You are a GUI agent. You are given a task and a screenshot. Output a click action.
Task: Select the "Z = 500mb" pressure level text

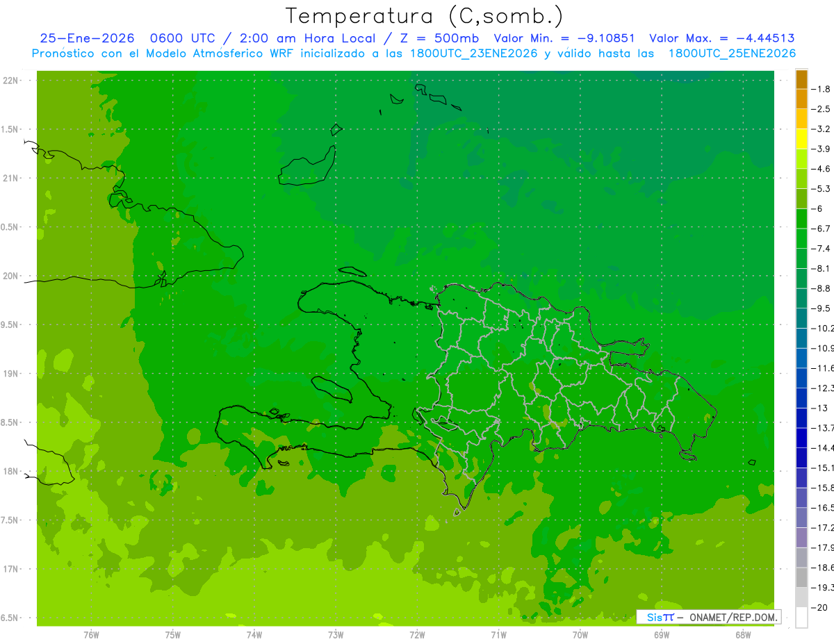[x=441, y=38]
